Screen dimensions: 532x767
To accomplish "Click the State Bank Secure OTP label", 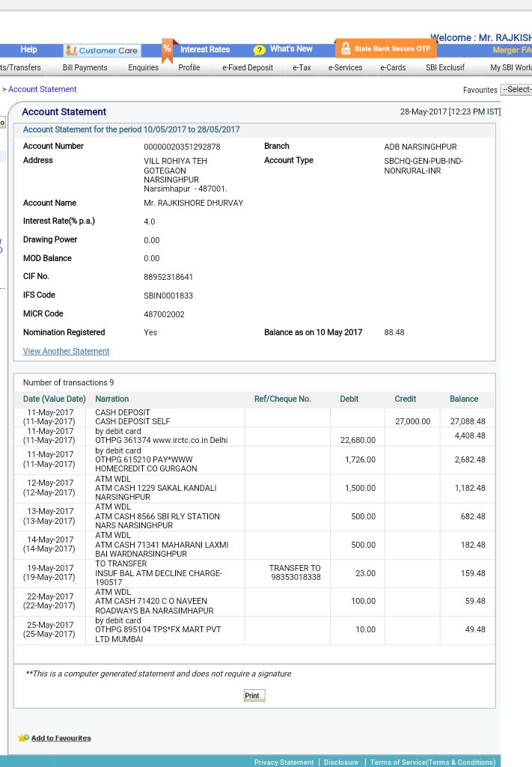I will (x=392, y=49).
